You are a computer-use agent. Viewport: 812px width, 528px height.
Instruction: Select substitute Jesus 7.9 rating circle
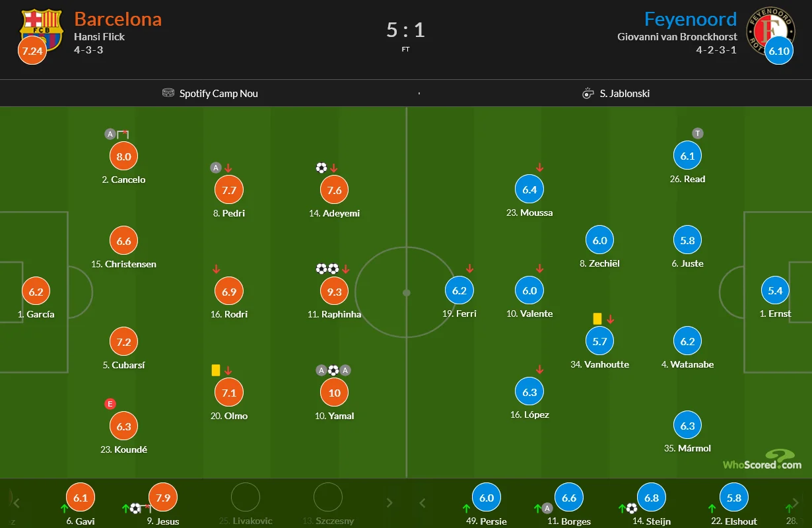pos(163,498)
